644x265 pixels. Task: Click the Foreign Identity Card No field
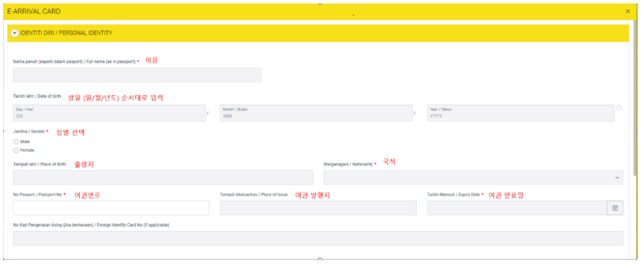point(318,238)
